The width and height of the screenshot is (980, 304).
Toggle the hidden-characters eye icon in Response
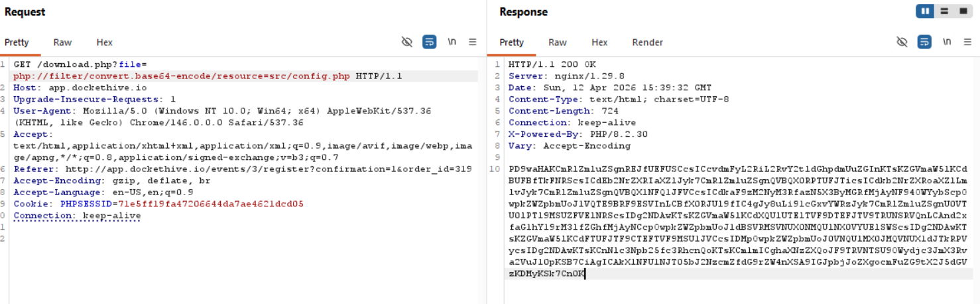902,42
